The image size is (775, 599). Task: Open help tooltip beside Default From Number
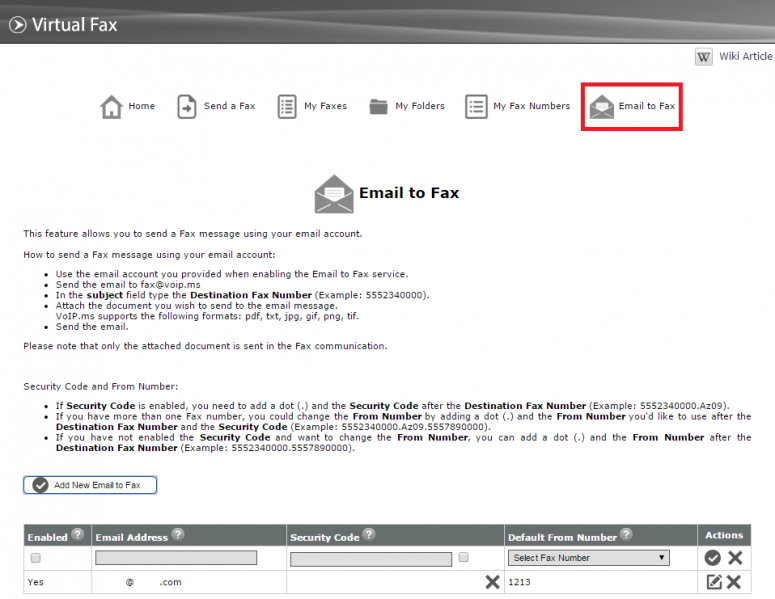626,534
